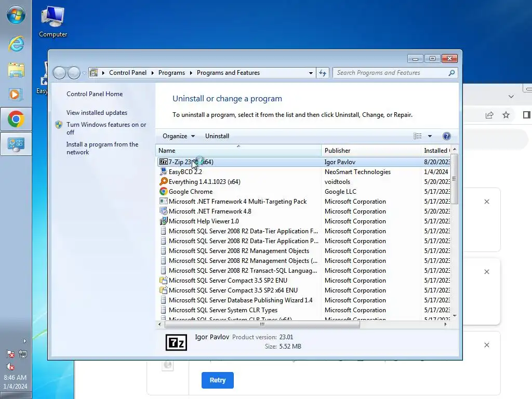Open Windows Explorer from the taskbar
This screenshot has height=399, width=532.
[x=16, y=70]
